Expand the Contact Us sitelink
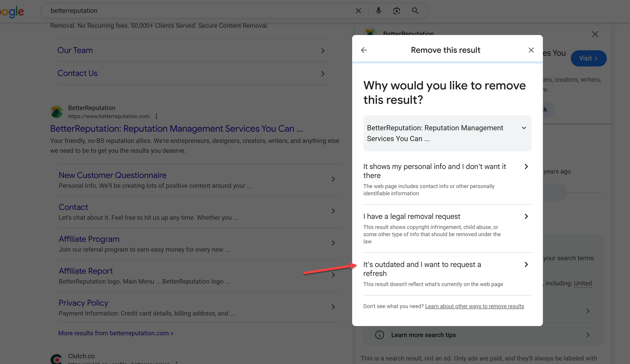630x364 pixels. click(x=323, y=74)
